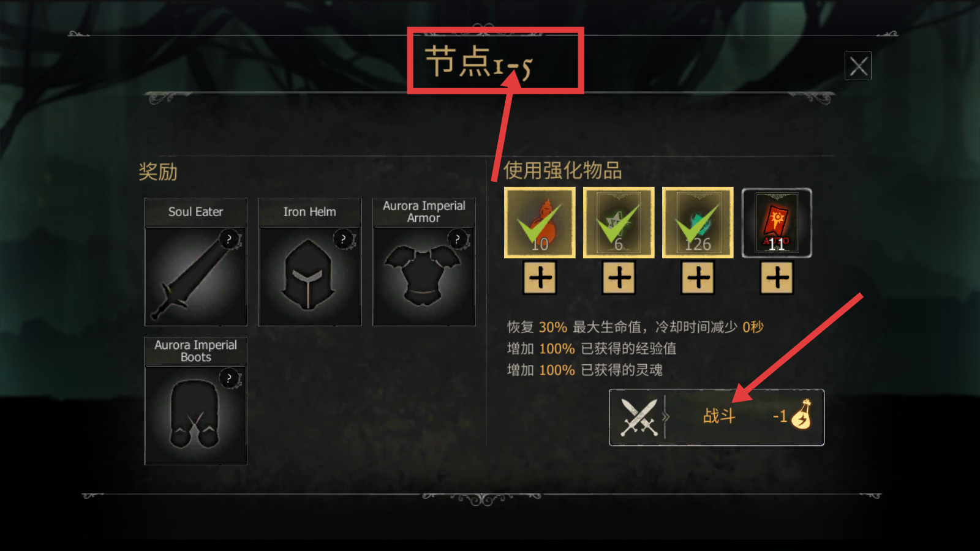Close the node 1-5 dialog
Screen dimensions: 980x551
858,66
